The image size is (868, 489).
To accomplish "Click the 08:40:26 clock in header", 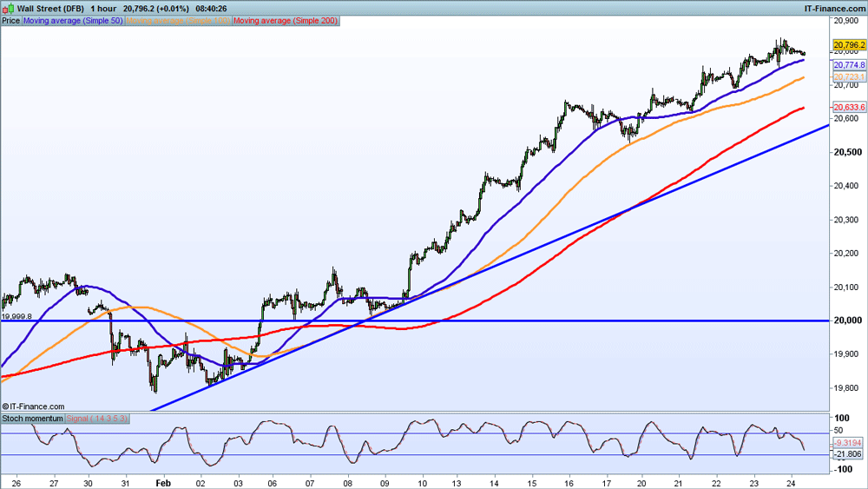I will coord(211,9).
